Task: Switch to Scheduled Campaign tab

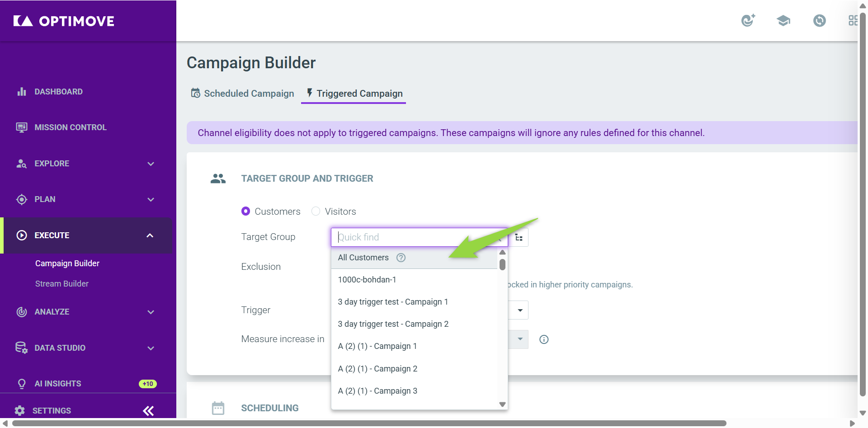Action: [242, 94]
